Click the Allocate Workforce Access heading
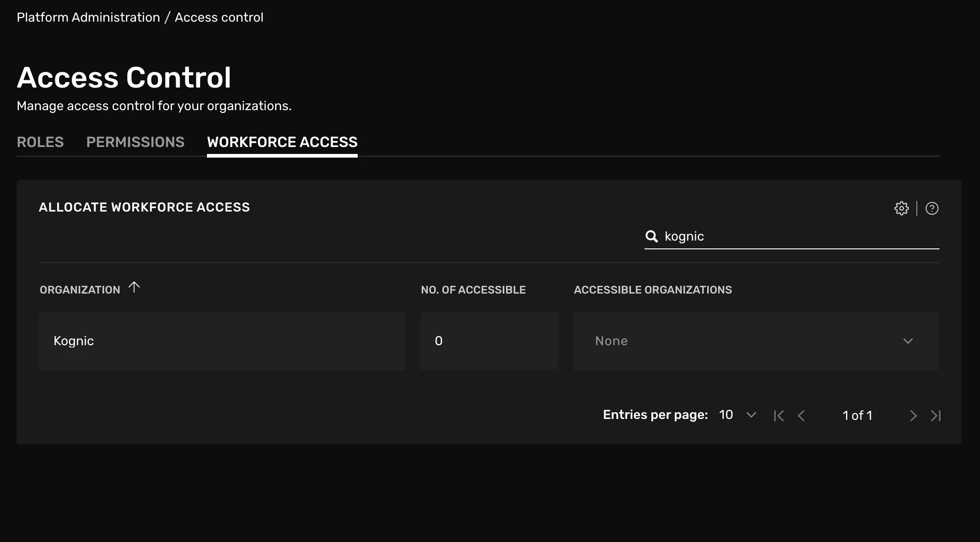This screenshot has width=980, height=542. pyautogui.click(x=144, y=207)
